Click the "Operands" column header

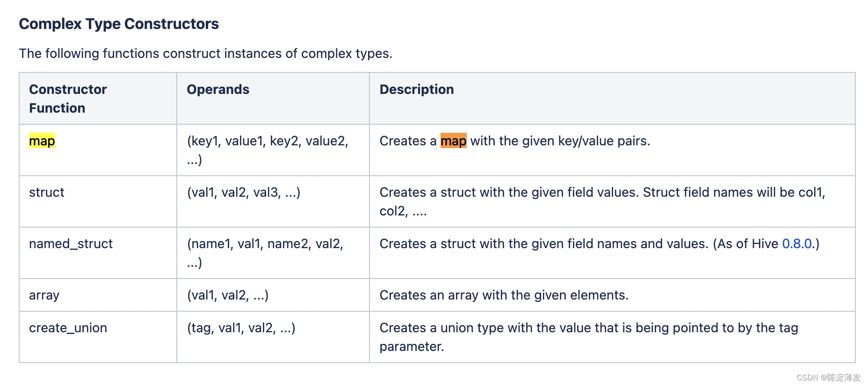[273, 99]
